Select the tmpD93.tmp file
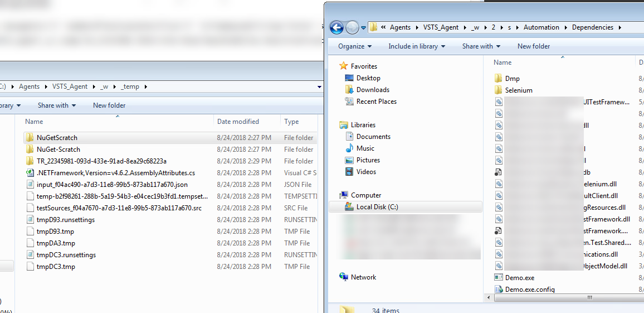The height and width of the screenshot is (313, 644). (x=56, y=231)
